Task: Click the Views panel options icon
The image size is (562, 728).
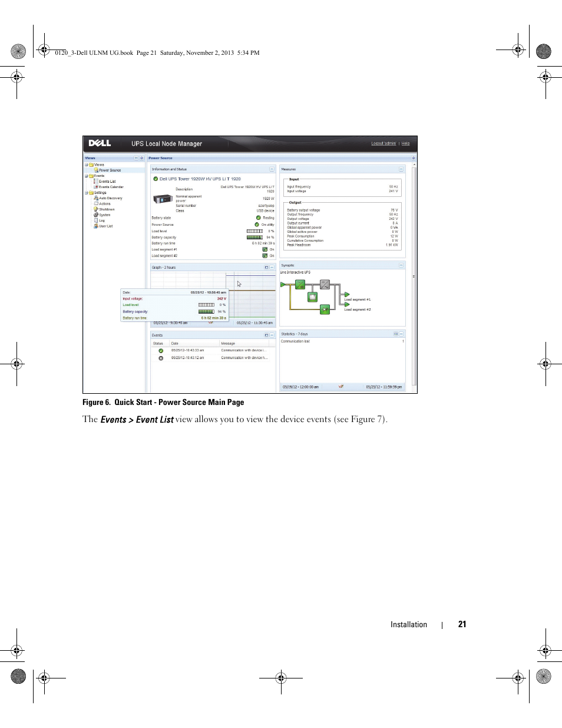Action: [141, 158]
